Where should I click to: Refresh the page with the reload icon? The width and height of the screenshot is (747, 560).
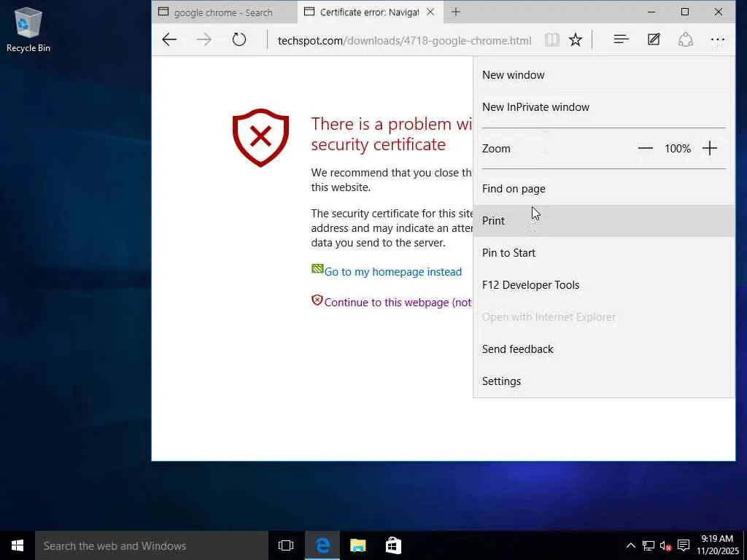(x=239, y=39)
